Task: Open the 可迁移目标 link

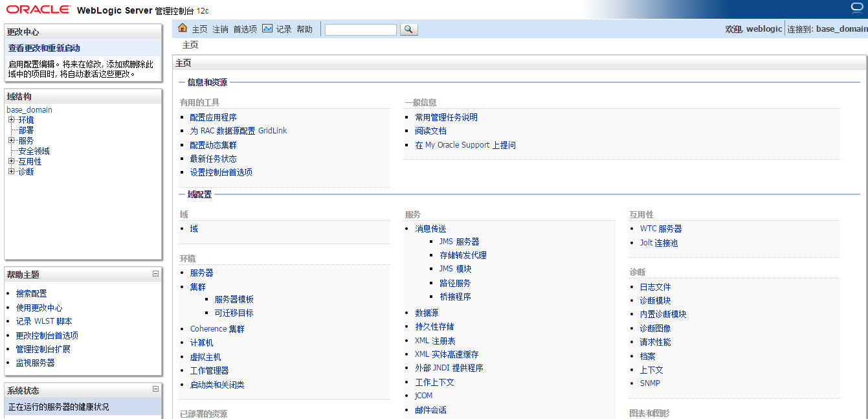Action: coord(234,313)
